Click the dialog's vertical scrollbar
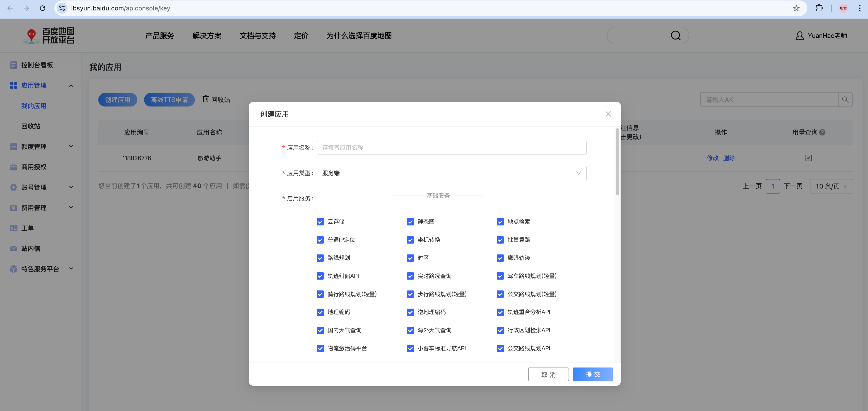The width and height of the screenshot is (868, 411). 617,162
